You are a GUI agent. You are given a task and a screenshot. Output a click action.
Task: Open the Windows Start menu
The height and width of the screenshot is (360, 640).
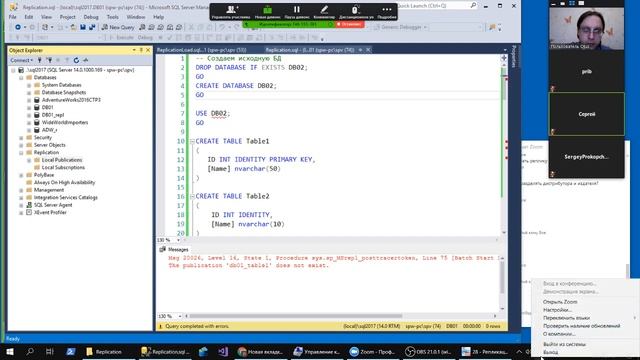coord(10,351)
